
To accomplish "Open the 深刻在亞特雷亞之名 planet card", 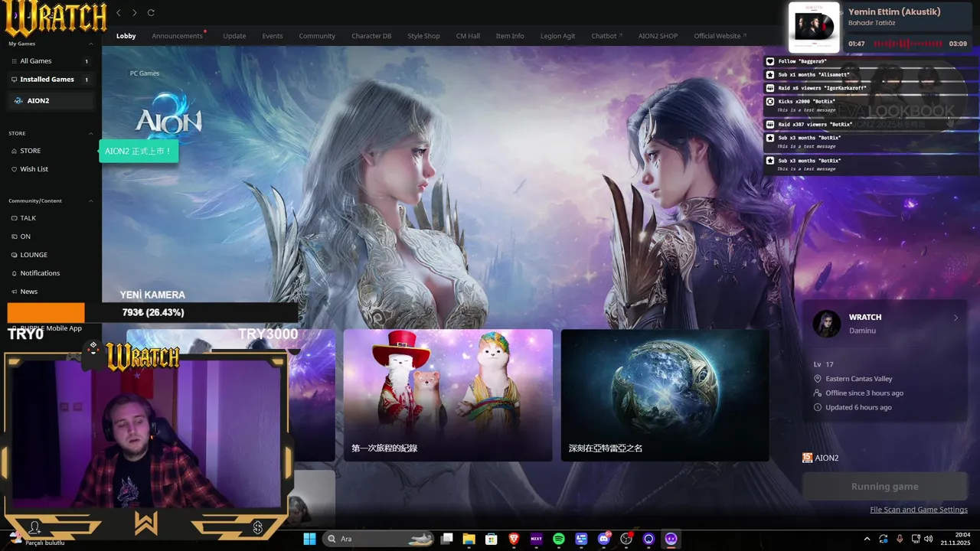I will 665,395.
